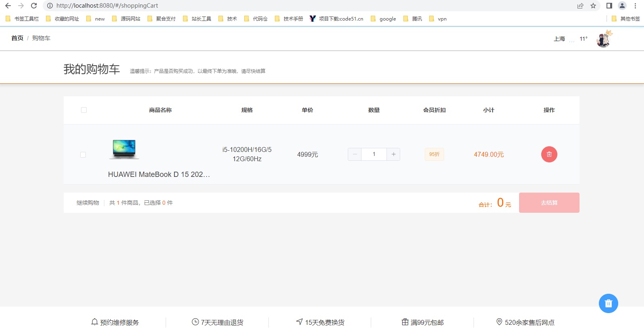Click the 商品名称 column header
Screen dimensions: 644x328
[160, 110]
